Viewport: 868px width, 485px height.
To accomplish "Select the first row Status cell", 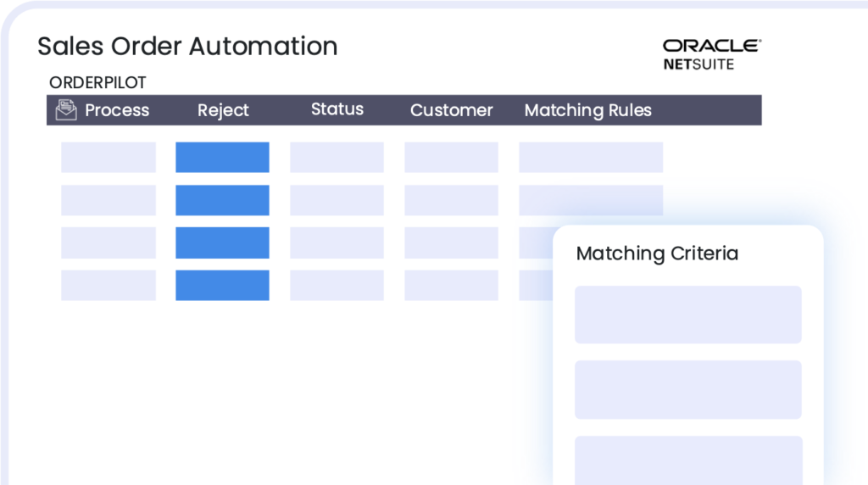I will click(x=337, y=157).
